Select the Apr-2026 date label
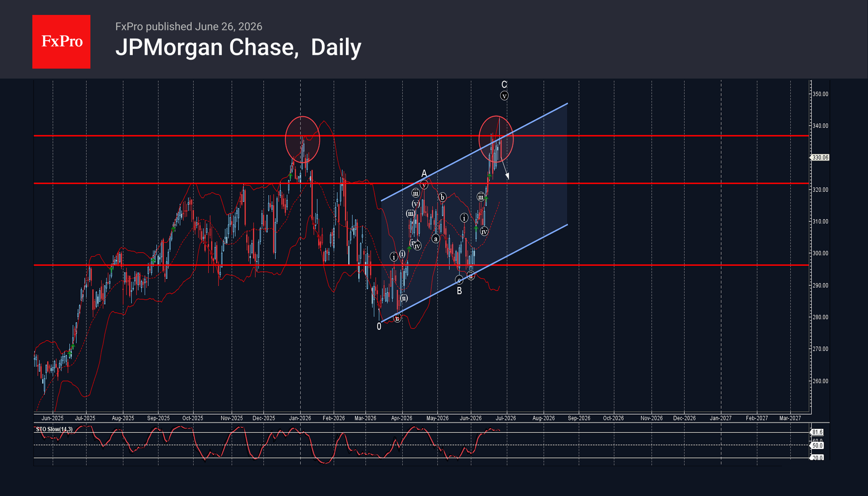The image size is (868, 496). 401,418
